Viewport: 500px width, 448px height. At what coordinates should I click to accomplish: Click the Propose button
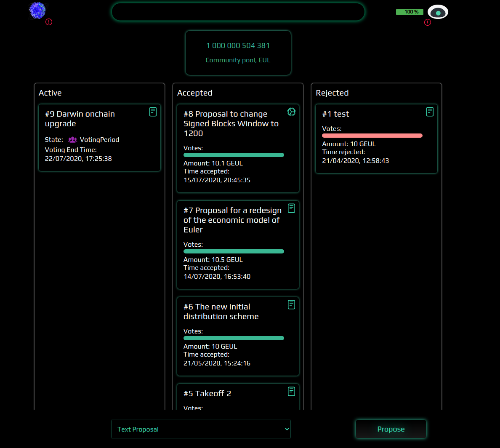click(x=391, y=429)
